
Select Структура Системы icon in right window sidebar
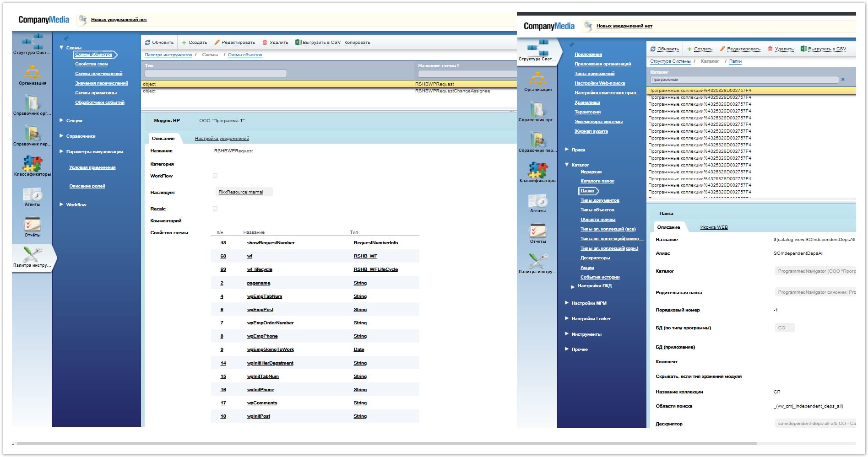tap(537, 48)
